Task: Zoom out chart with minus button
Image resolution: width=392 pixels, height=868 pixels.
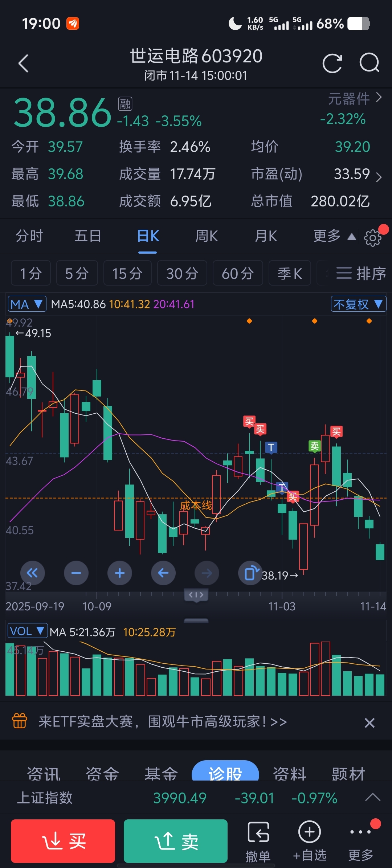Action: [76, 573]
